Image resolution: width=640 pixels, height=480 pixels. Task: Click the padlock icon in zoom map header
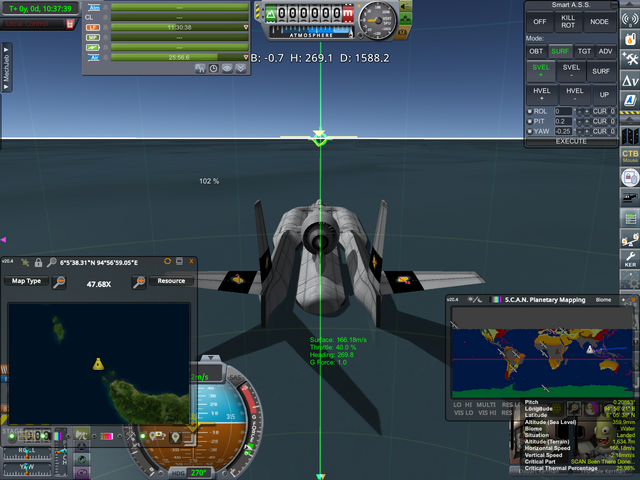tap(38, 262)
